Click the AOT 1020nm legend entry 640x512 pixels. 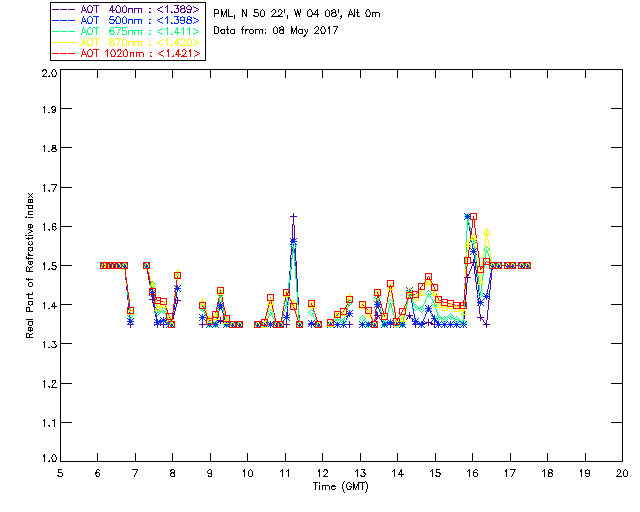pos(126,53)
